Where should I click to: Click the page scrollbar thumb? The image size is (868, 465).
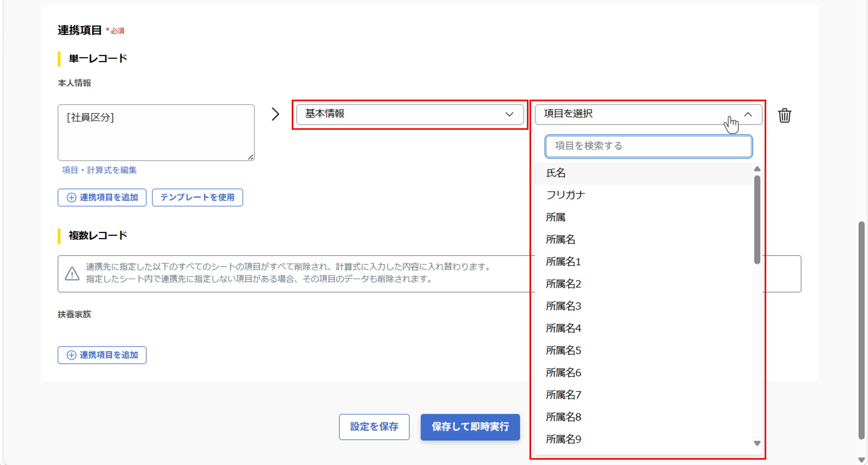[862, 330]
